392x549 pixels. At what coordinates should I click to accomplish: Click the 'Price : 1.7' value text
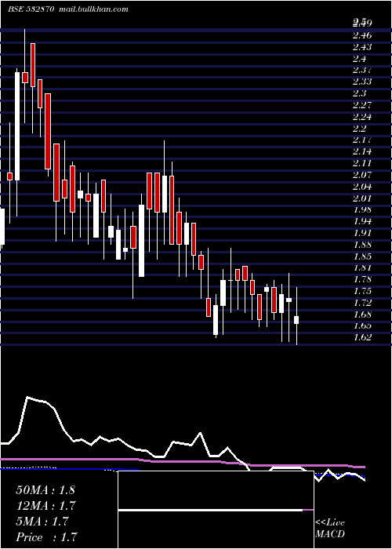[x=46, y=537]
